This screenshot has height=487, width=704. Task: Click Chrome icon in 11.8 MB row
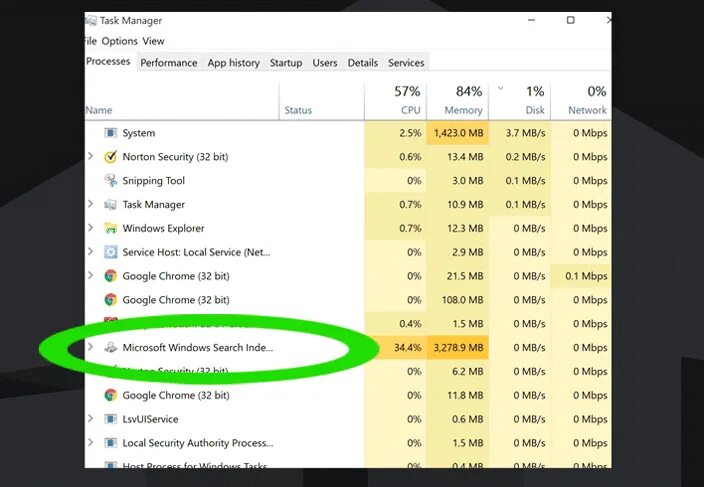(x=110, y=395)
